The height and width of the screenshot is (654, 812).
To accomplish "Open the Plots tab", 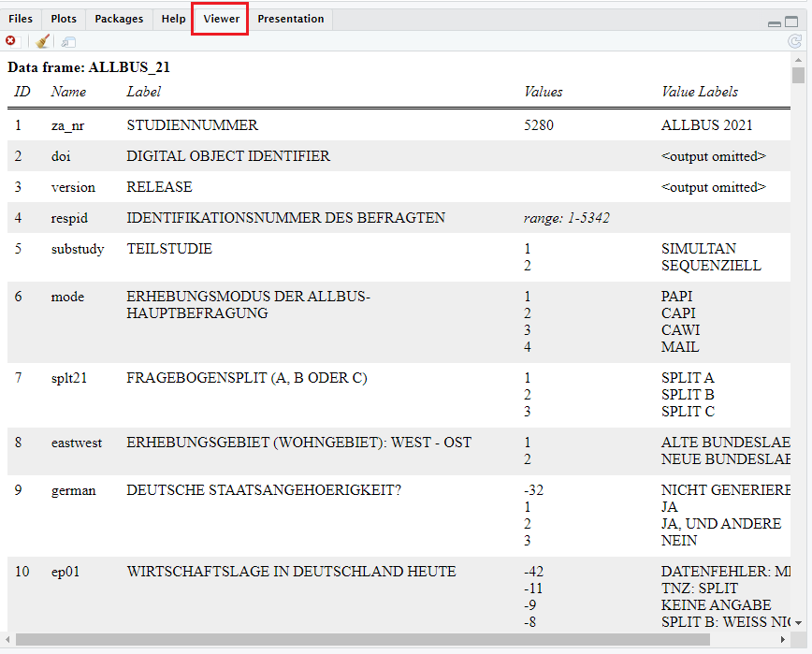I will click(64, 19).
